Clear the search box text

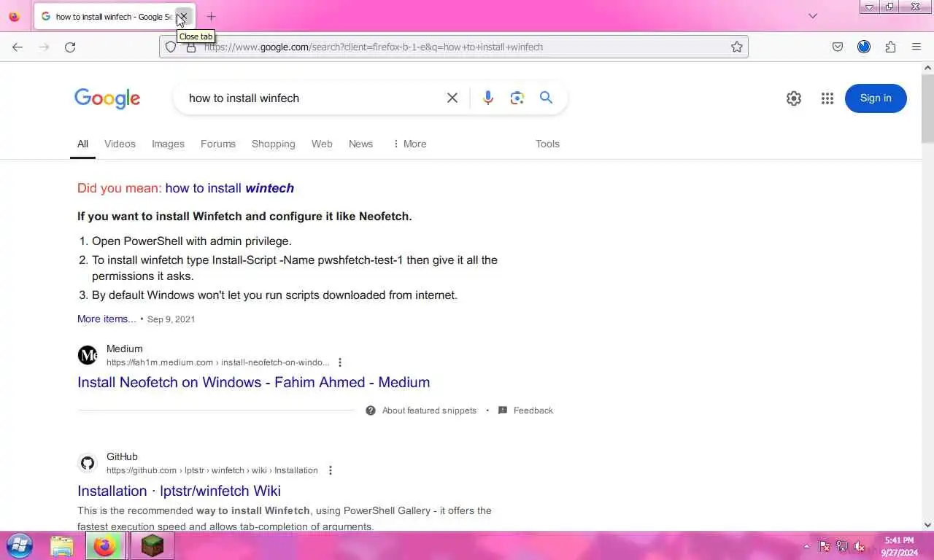452,98
